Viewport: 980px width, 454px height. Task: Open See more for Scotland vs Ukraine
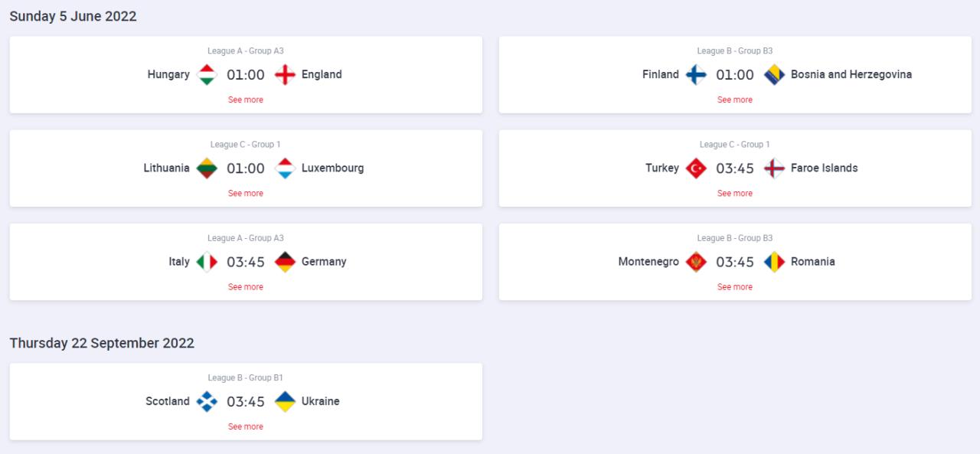[x=246, y=426]
